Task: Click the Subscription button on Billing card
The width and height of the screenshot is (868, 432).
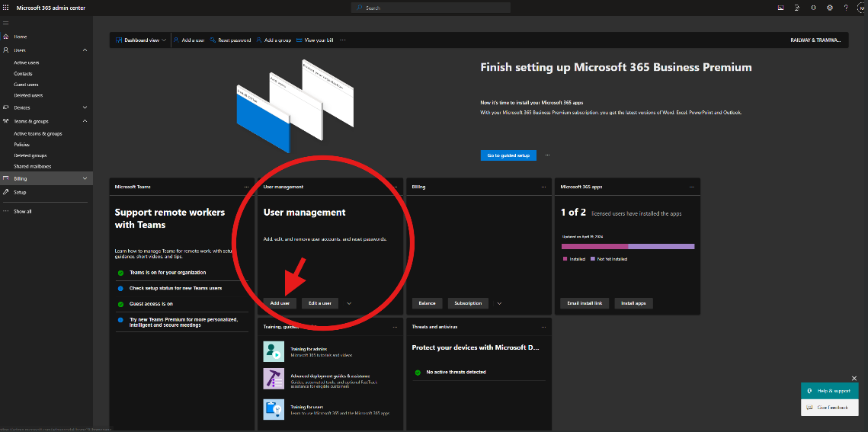Action: click(x=469, y=303)
